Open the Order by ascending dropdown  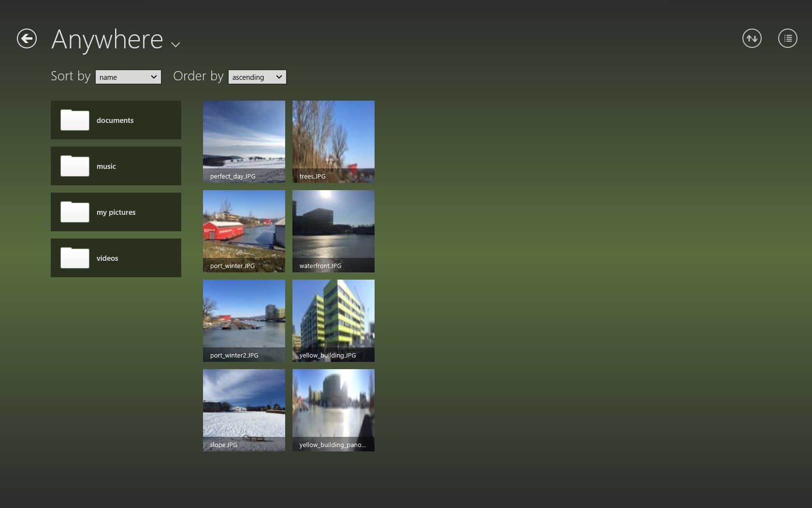tap(257, 77)
